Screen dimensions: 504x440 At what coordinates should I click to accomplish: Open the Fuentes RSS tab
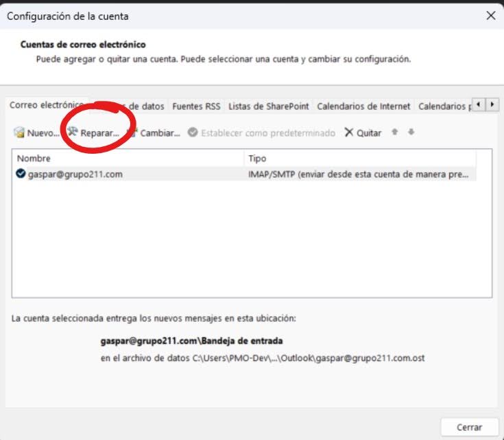tap(196, 106)
